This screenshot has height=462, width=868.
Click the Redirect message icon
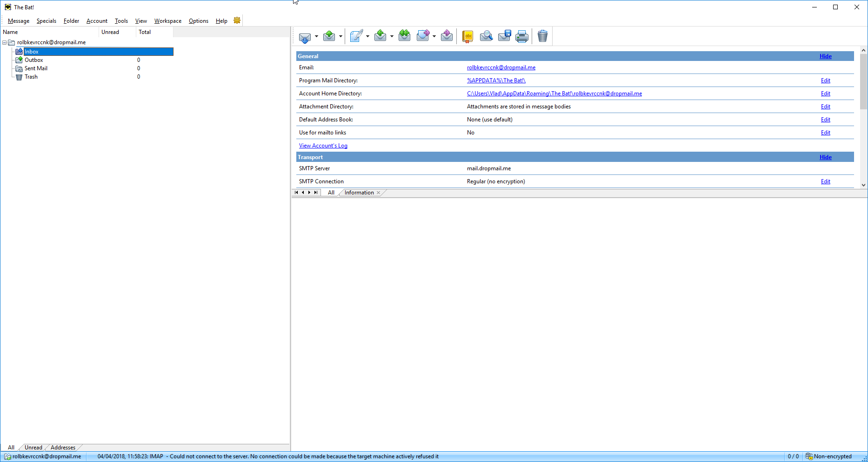click(x=447, y=36)
